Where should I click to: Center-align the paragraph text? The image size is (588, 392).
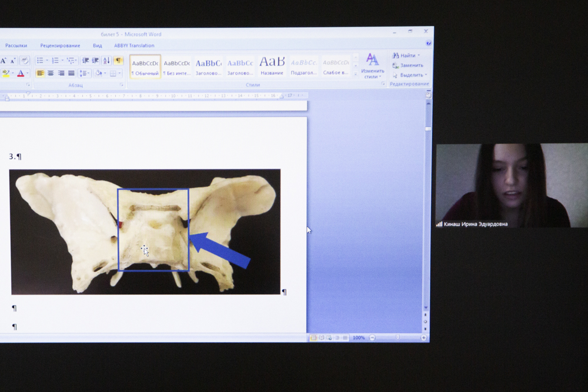51,73
